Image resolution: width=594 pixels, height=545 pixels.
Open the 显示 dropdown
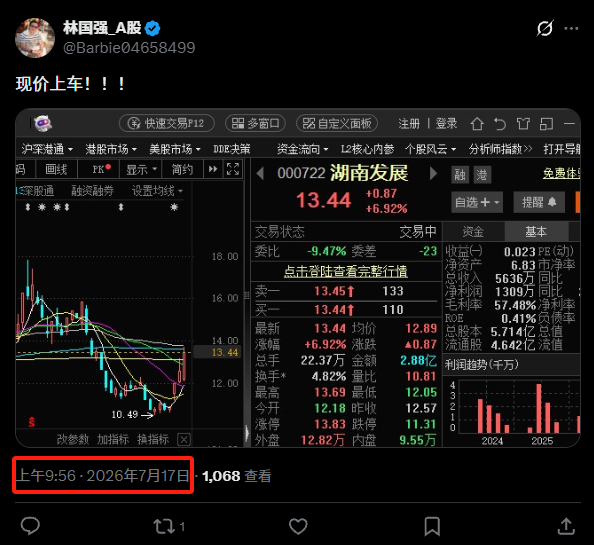pyautogui.click(x=141, y=169)
